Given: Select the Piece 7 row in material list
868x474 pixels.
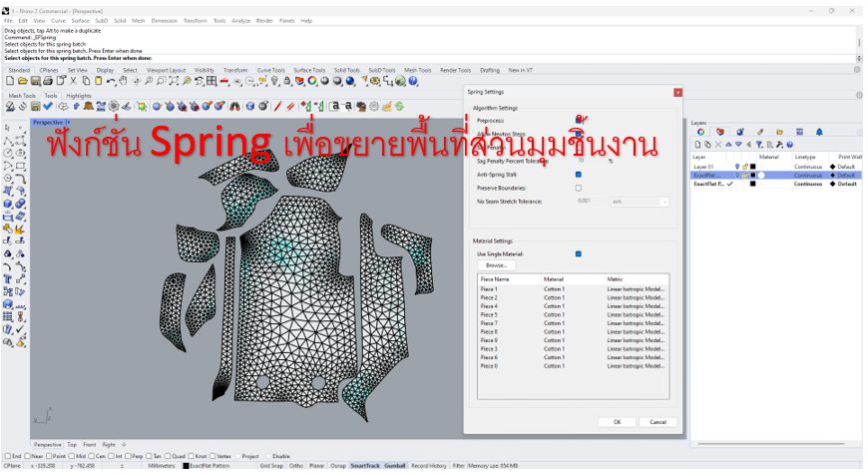Looking at the screenshot, I should 573,323.
